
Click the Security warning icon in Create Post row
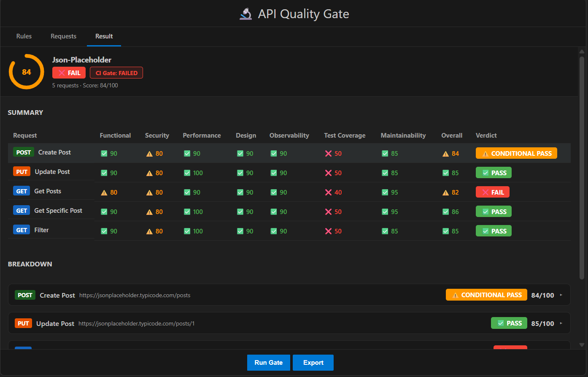point(149,154)
